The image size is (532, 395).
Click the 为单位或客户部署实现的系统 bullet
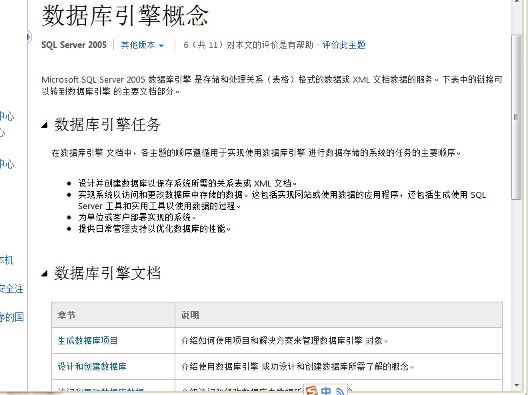137,217
